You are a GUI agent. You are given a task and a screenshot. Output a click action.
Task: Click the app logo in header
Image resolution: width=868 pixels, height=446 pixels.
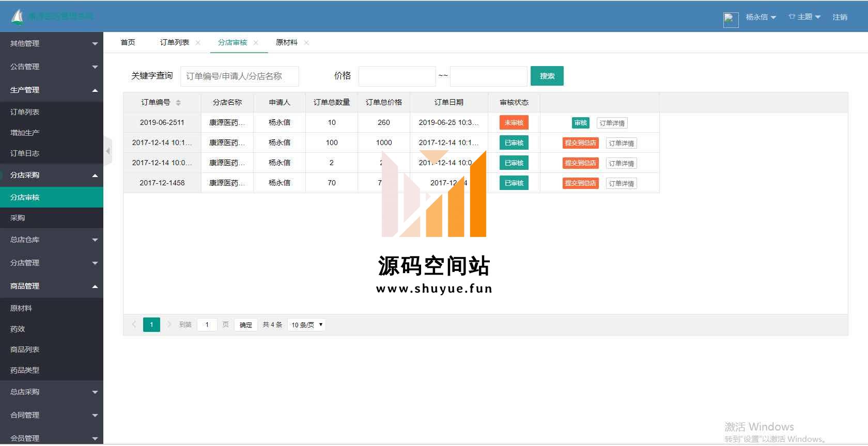(x=18, y=17)
